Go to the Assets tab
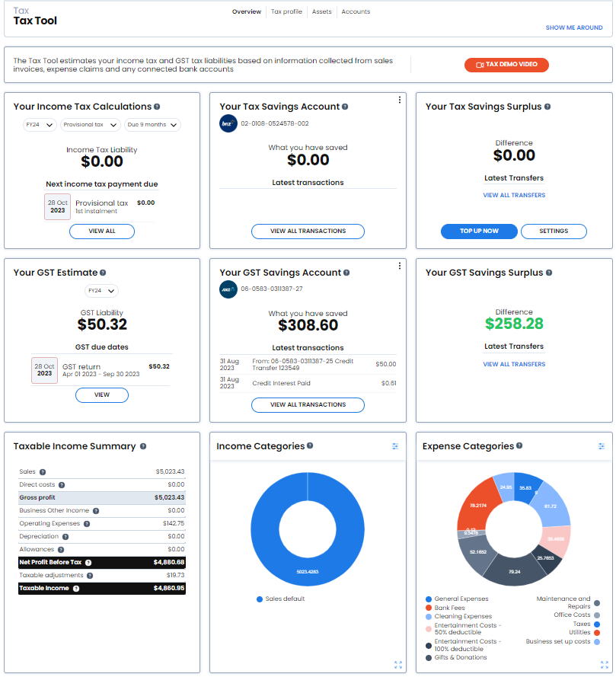 pyautogui.click(x=321, y=11)
